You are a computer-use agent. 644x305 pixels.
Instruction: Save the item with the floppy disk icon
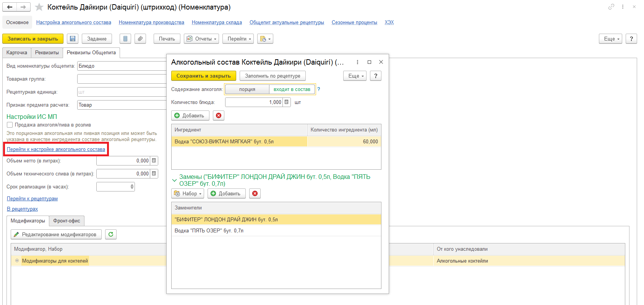73,39
